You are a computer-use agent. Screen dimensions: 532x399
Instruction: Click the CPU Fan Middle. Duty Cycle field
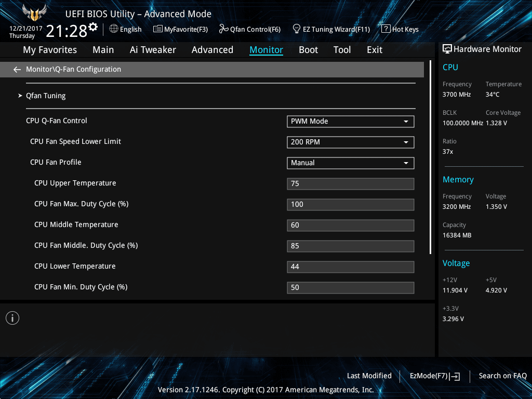pyautogui.click(x=351, y=246)
